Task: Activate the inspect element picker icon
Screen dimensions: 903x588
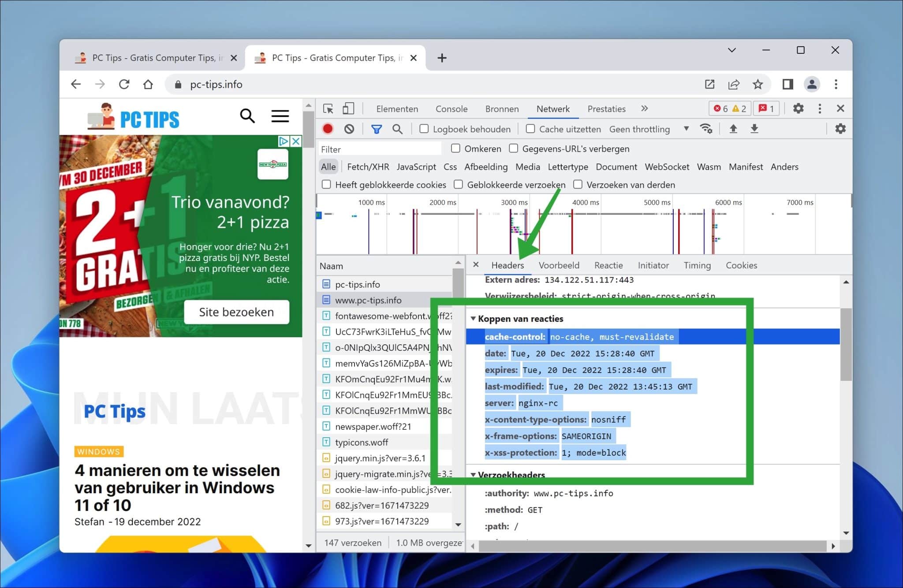Action: point(328,108)
